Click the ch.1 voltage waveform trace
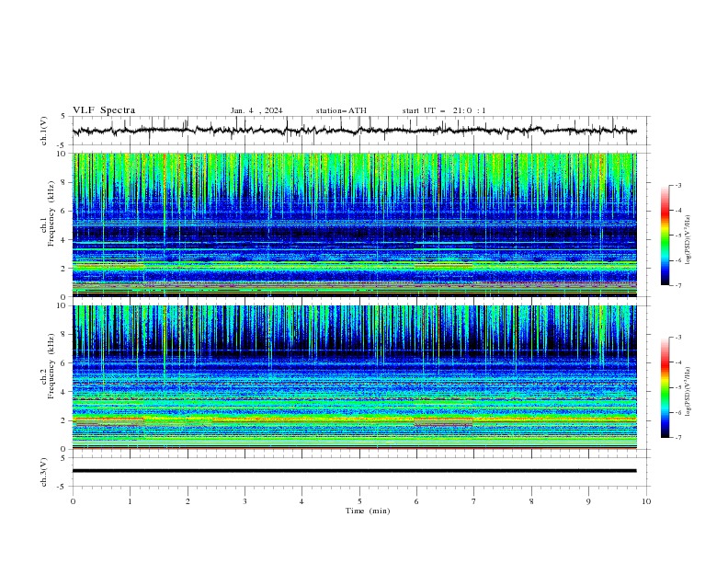Viewport: 728px width, 563px height. [x=354, y=131]
